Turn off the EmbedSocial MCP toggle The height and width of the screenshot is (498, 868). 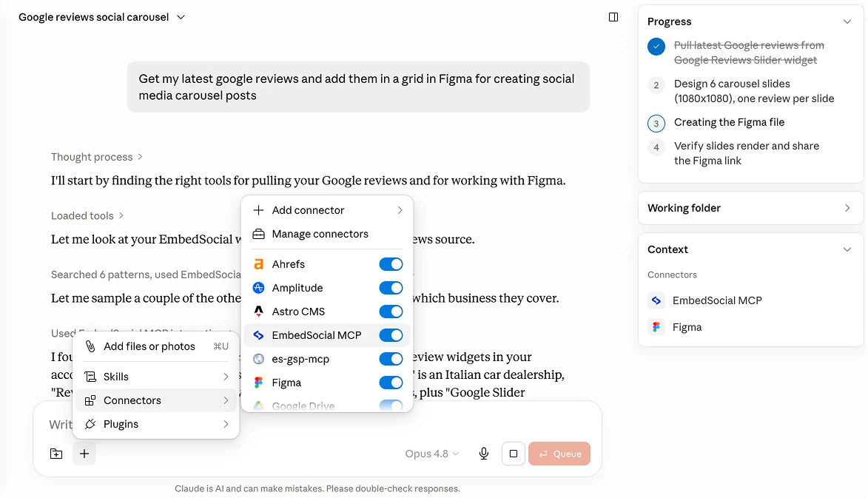391,335
